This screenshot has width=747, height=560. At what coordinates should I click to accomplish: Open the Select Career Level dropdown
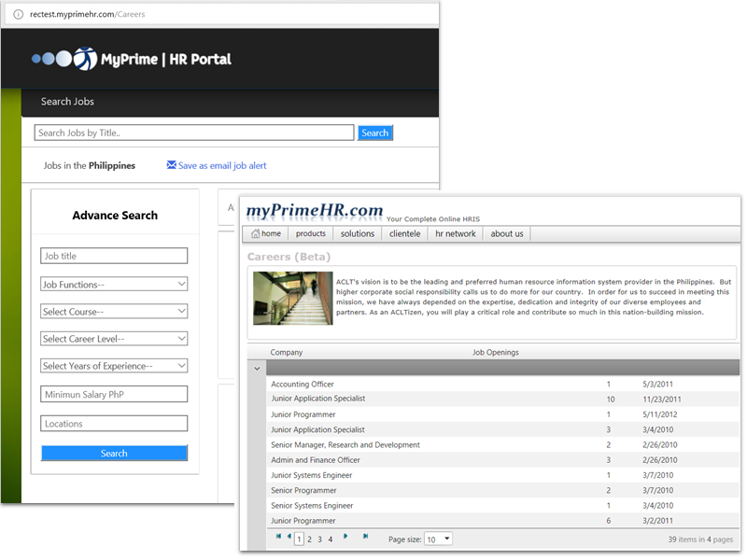pos(114,339)
